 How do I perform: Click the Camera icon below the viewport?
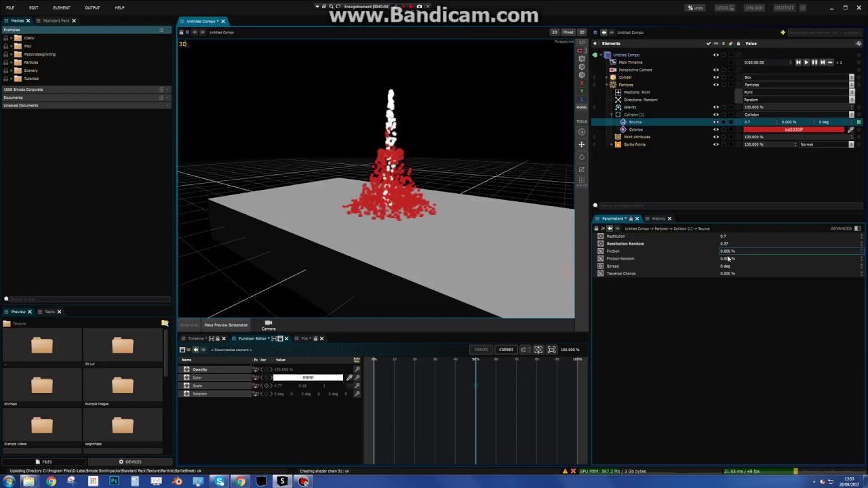click(269, 325)
